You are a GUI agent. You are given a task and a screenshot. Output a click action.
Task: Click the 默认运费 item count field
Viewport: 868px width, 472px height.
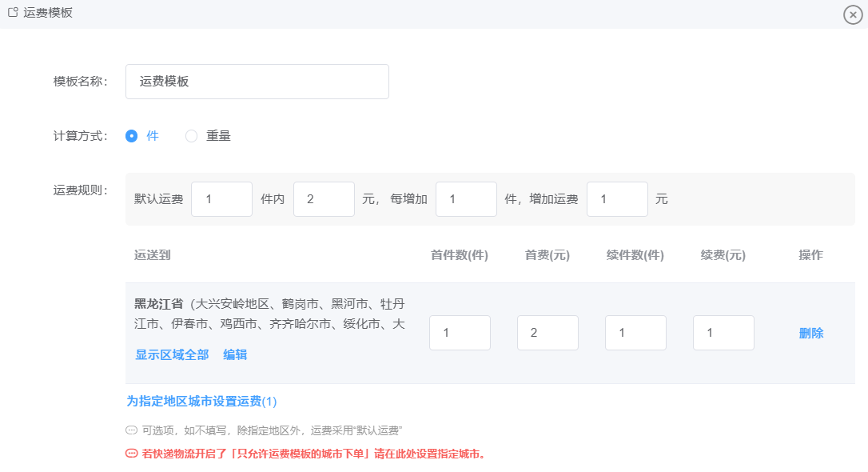221,199
